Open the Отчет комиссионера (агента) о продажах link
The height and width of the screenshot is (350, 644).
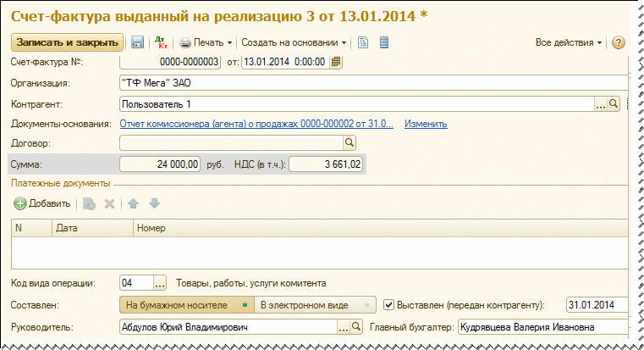click(x=256, y=124)
